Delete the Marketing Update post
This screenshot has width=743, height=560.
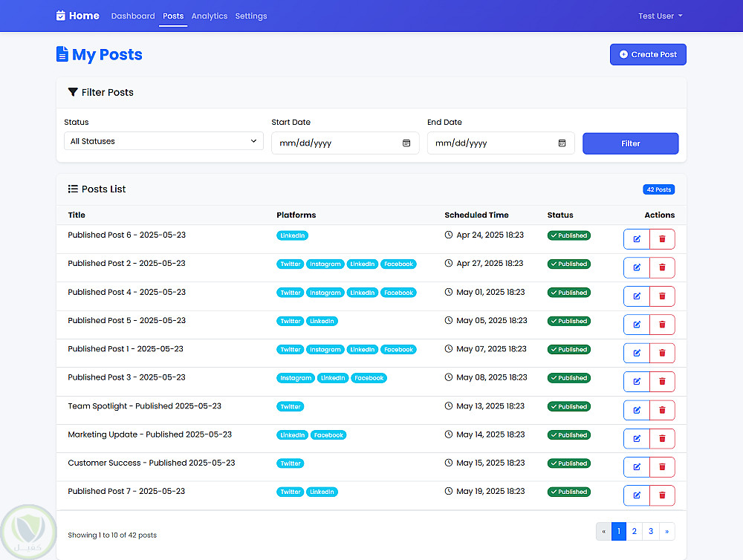(x=662, y=439)
